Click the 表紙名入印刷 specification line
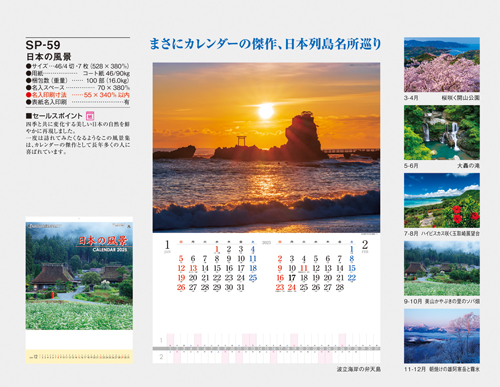500x387 pixels. tap(78, 102)
